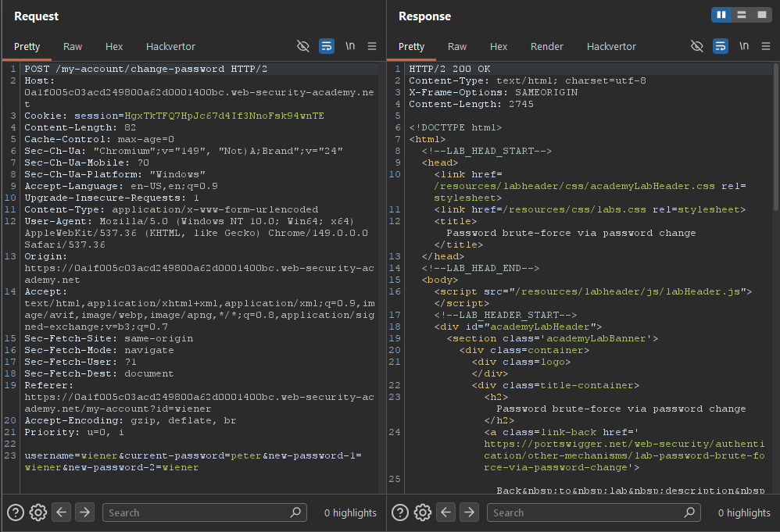Go to previous match in Request search
The image size is (780, 532).
(x=61, y=512)
